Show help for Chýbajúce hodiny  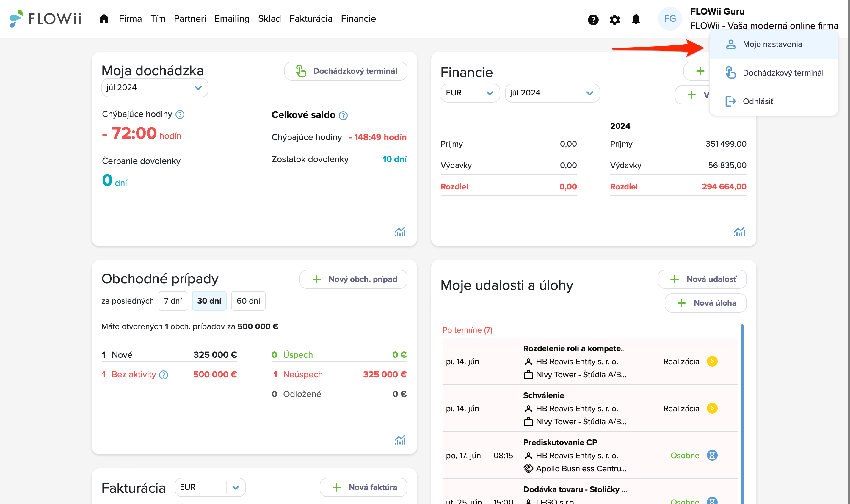tap(180, 114)
